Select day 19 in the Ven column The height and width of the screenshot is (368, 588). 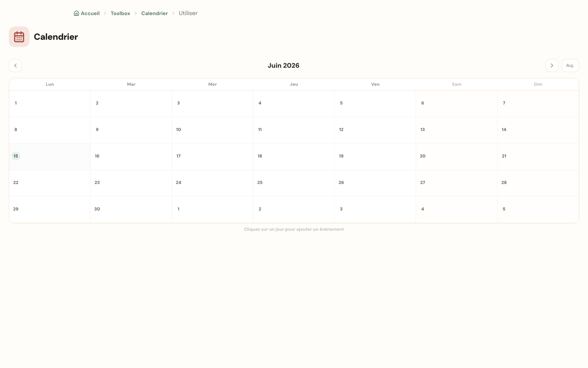[x=375, y=157]
